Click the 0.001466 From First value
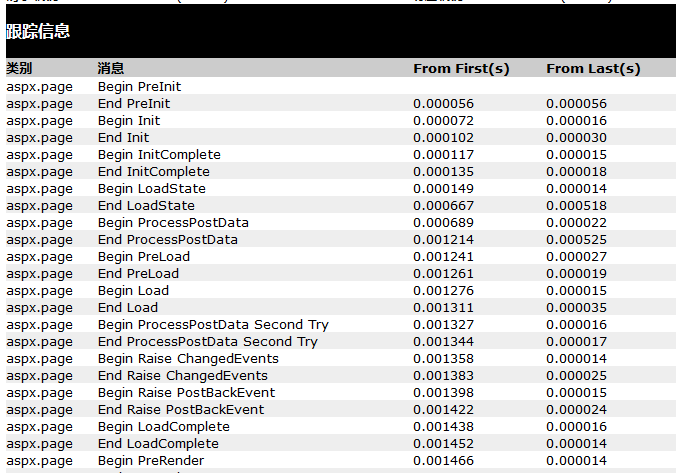Screen dimensions: 680x473 tap(443, 460)
